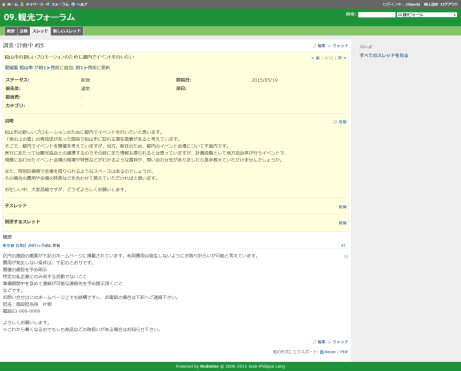Open the project jump dropdown in header
Screen dimensions: 461x371
[x=427, y=15]
